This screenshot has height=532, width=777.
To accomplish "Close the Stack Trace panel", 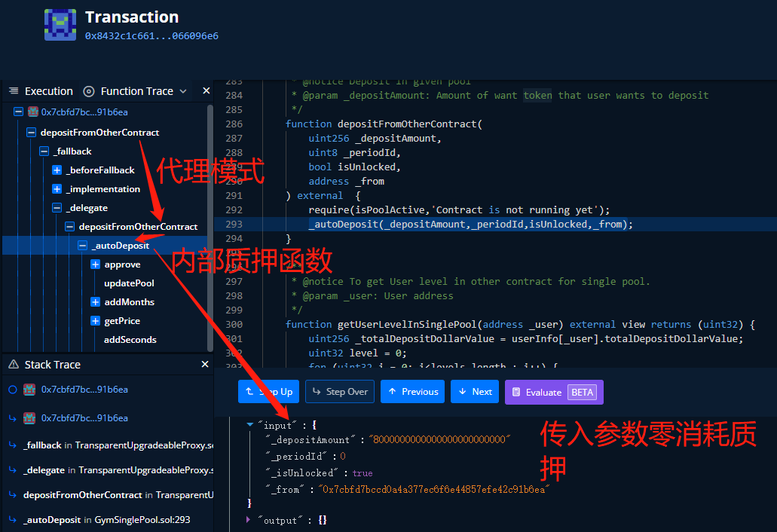I will 205,364.
